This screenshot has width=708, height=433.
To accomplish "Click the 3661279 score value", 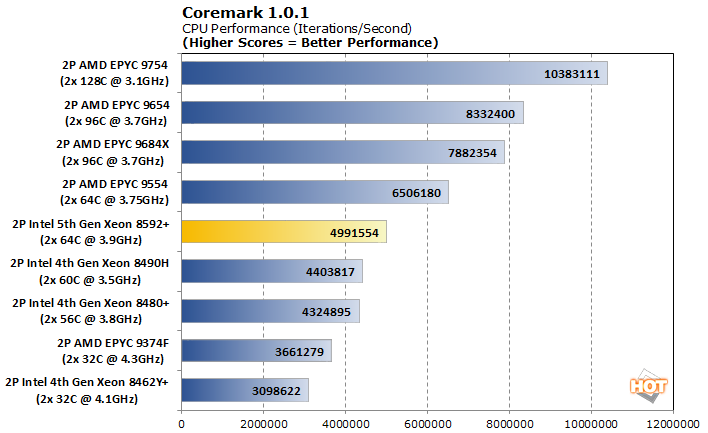I will tap(299, 352).
